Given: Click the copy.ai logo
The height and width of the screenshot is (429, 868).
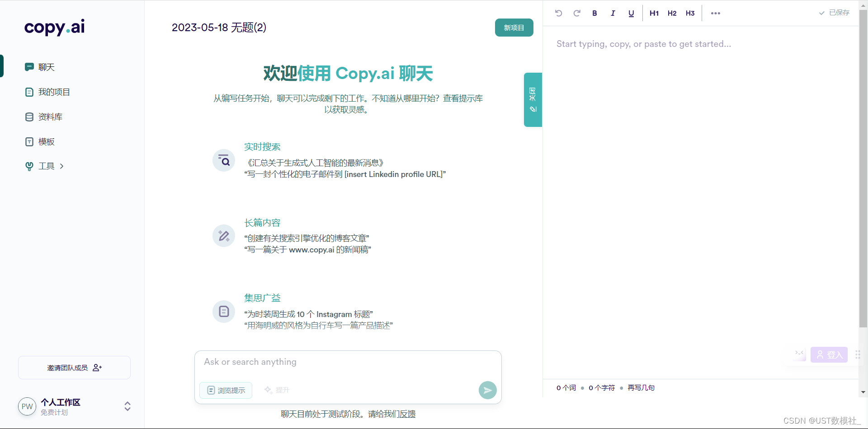Looking at the screenshot, I should tap(54, 27).
